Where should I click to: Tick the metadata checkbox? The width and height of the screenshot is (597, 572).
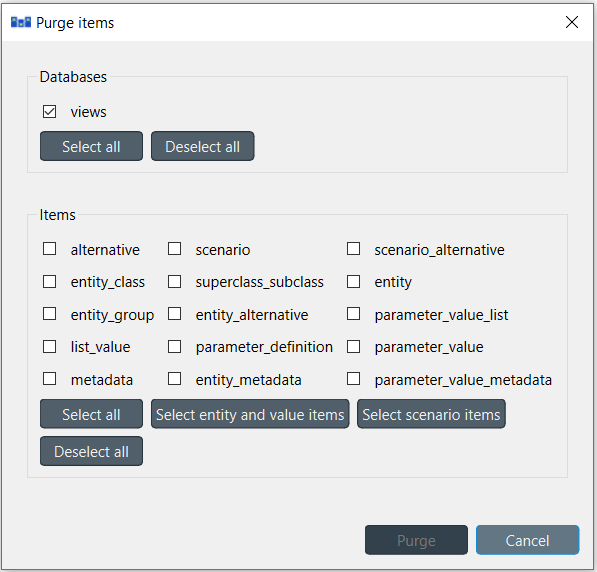(x=49, y=379)
